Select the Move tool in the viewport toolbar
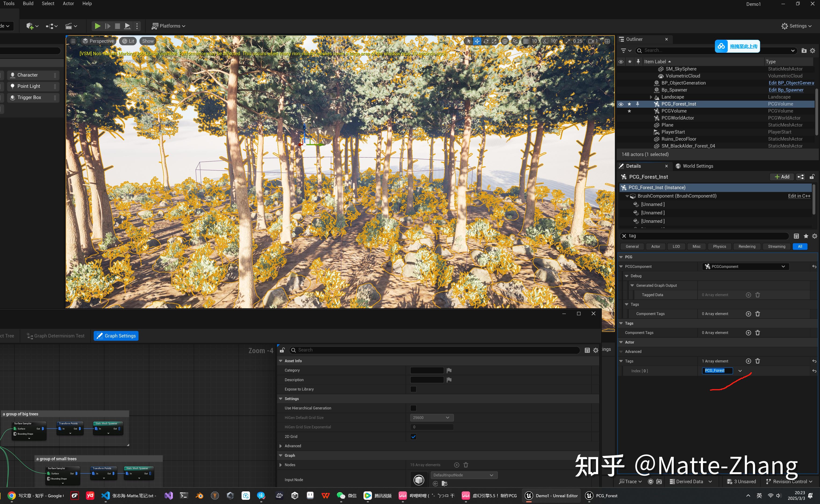820x504 pixels. (x=477, y=41)
